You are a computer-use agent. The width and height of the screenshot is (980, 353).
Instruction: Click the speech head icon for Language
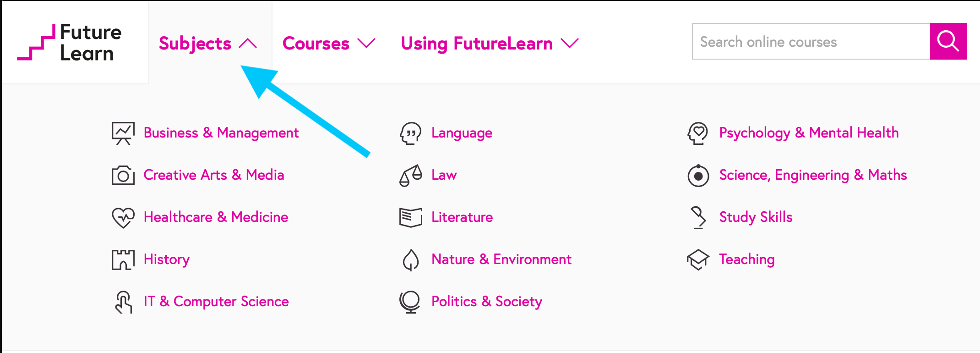point(411,133)
